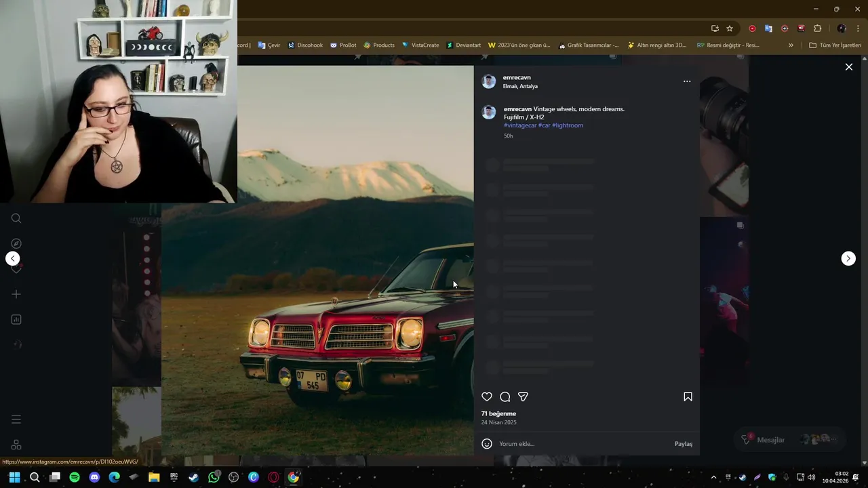Expand hidden bookmarks chevron
The width and height of the screenshot is (868, 488).
[791, 45]
